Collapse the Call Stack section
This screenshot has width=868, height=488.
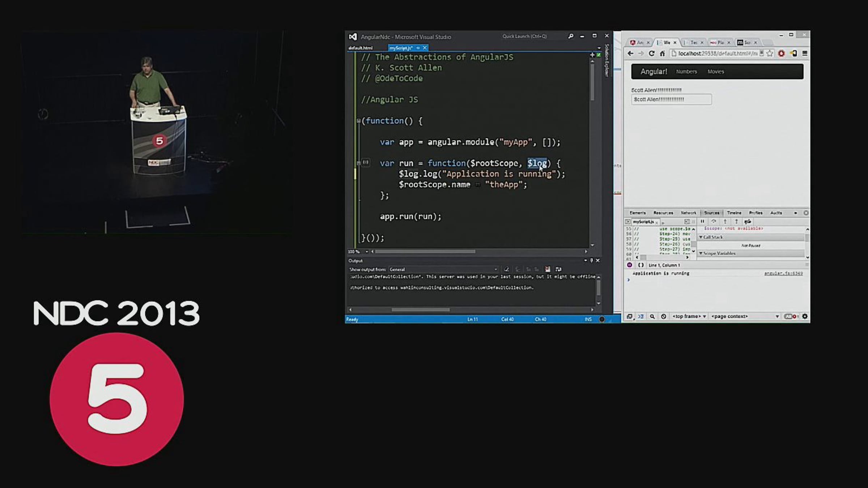pos(711,237)
